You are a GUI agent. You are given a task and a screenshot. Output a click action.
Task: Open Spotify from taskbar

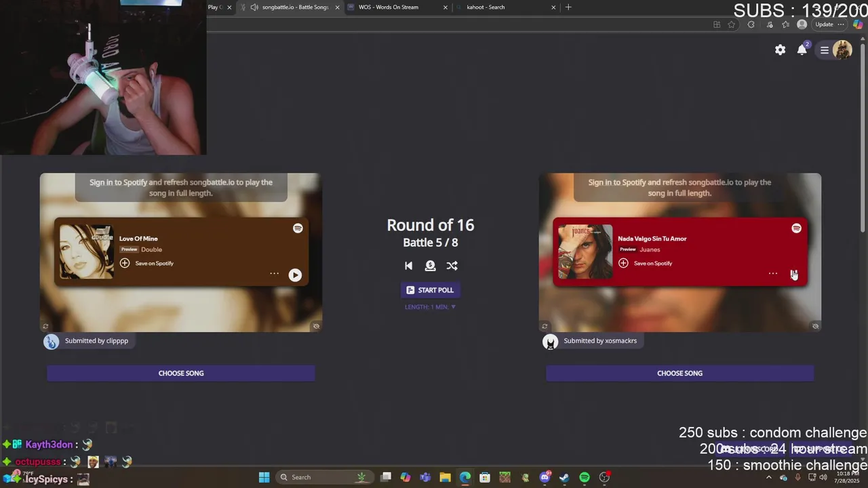tap(585, 477)
